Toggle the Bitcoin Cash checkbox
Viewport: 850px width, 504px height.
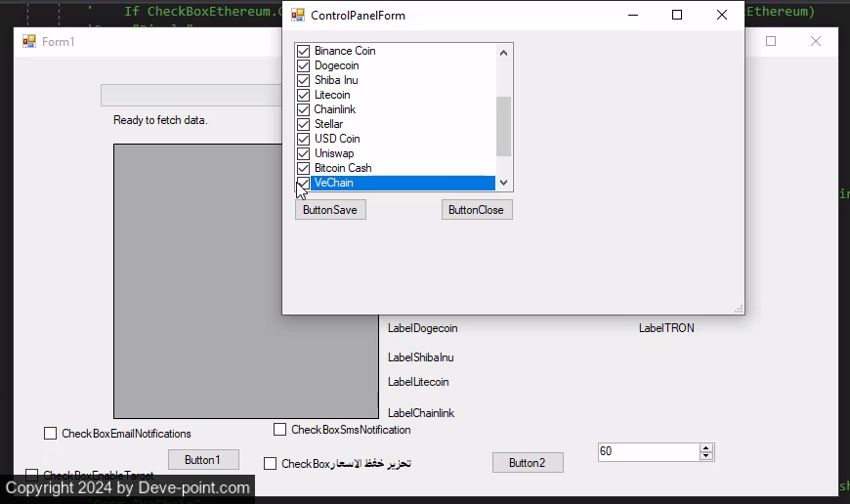303,168
